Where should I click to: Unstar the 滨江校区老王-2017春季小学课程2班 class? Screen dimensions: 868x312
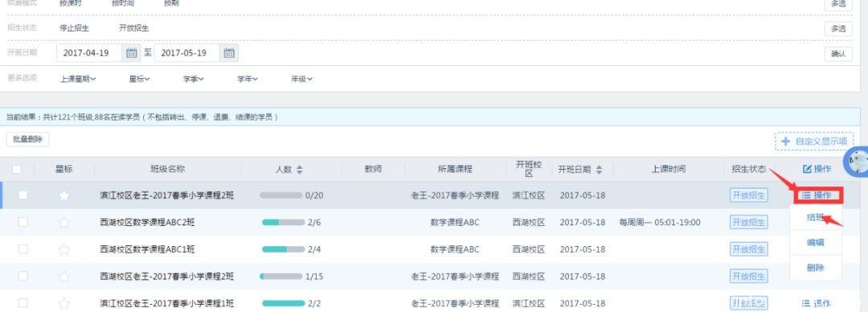(64, 195)
